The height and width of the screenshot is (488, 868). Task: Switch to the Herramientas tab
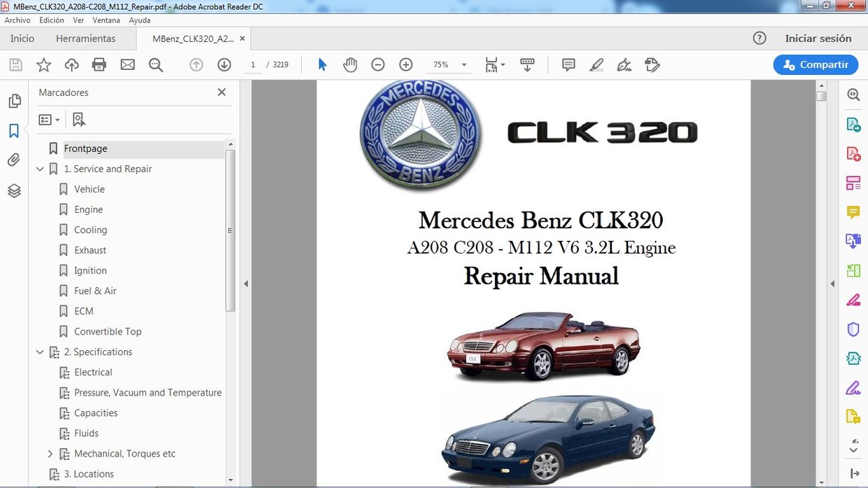point(85,39)
